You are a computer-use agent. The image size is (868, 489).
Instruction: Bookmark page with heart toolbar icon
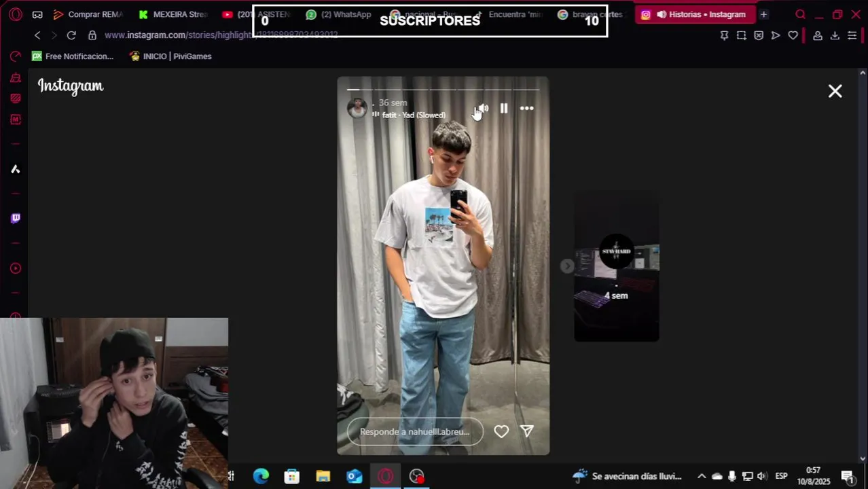[793, 35]
